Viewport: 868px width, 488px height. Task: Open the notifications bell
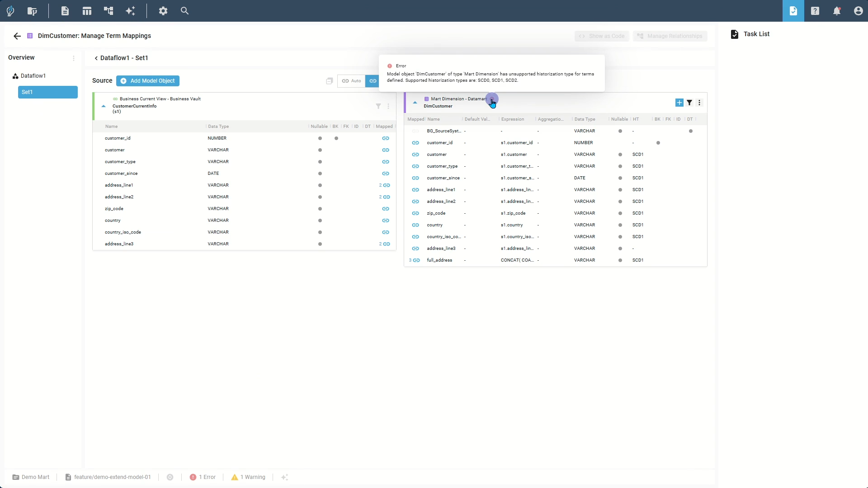[x=837, y=11]
